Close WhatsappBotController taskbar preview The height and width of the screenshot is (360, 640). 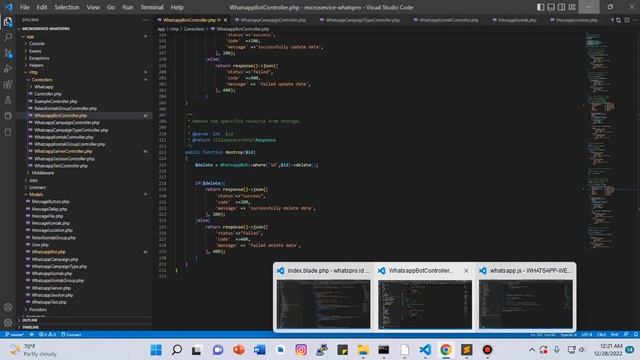tap(466, 271)
